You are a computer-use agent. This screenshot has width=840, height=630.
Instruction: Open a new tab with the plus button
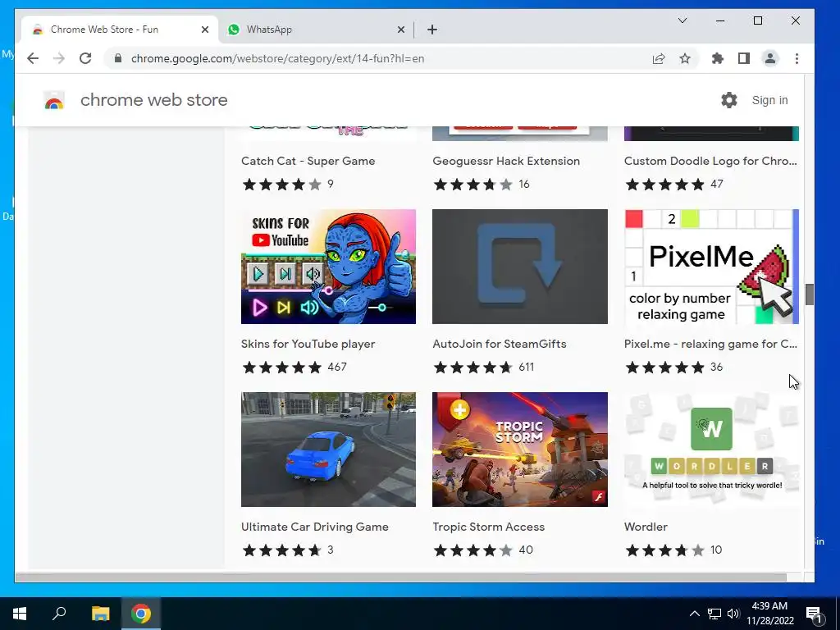432,30
